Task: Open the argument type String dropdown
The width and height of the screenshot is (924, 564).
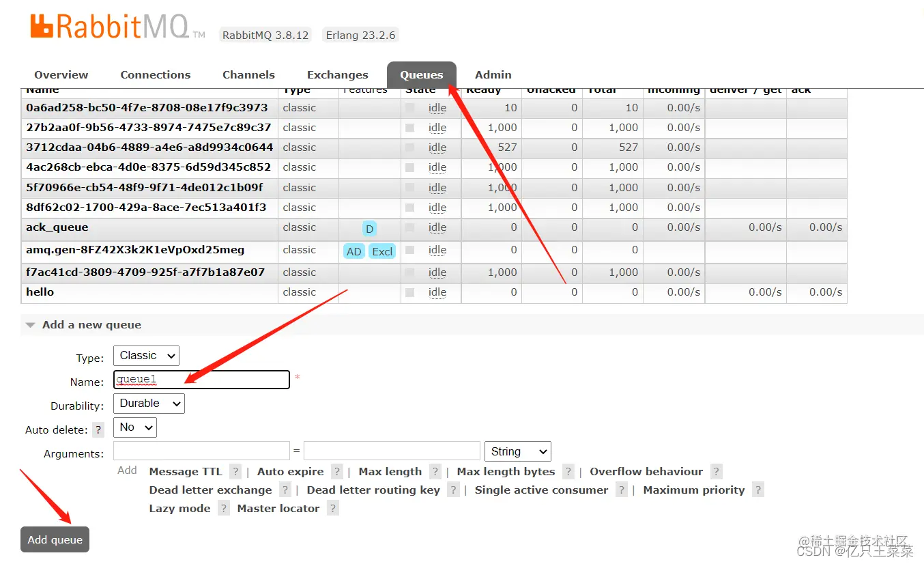Action: coord(518,451)
